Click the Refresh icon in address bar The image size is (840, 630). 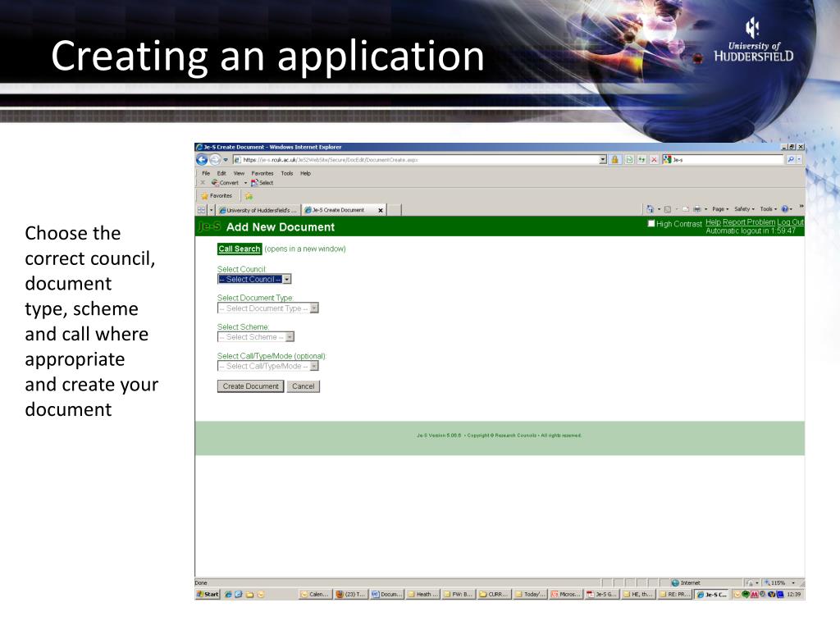point(641,160)
